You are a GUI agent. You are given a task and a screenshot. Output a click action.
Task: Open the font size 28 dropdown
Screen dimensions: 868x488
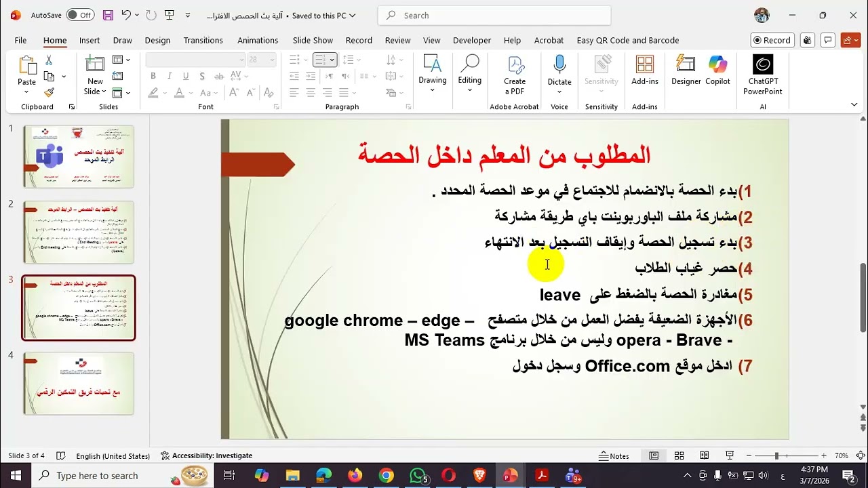click(x=273, y=60)
